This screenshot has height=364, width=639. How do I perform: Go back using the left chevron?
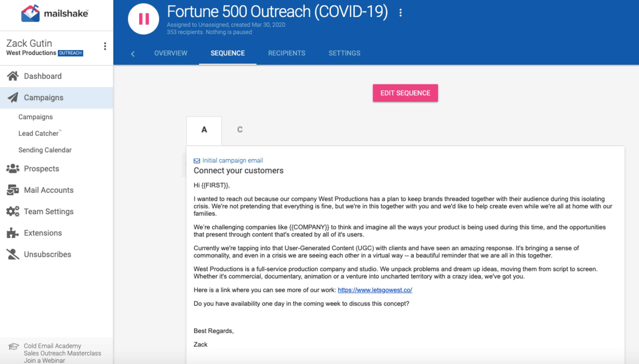[x=133, y=54]
